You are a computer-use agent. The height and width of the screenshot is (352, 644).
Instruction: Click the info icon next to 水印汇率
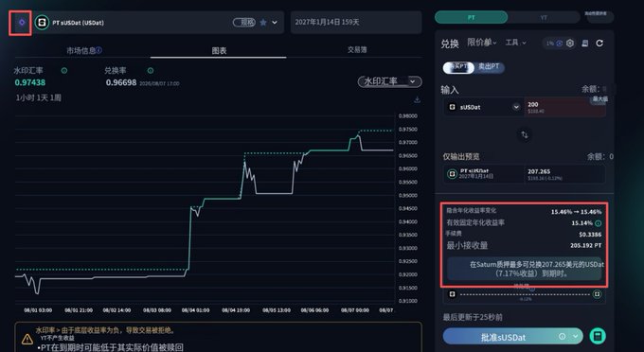(x=64, y=71)
